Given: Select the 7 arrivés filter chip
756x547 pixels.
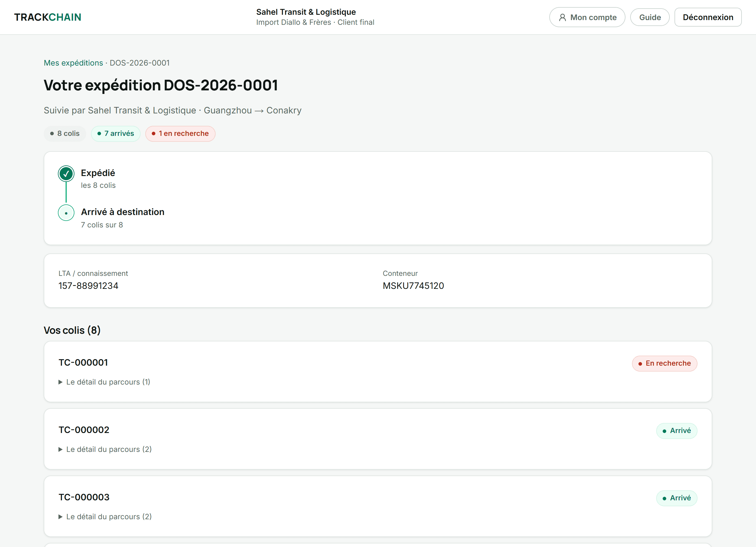Looking at the screenshot, I should point(116,134).
